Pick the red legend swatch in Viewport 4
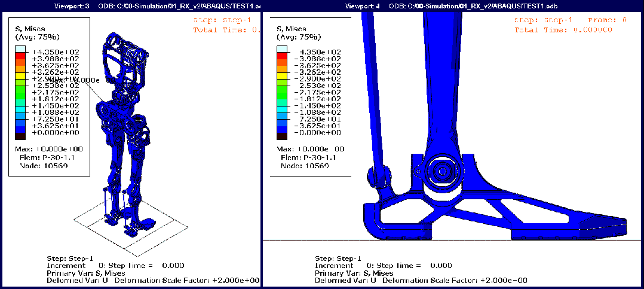Screen dimensions: 644x289 click(x=281, y=56)
